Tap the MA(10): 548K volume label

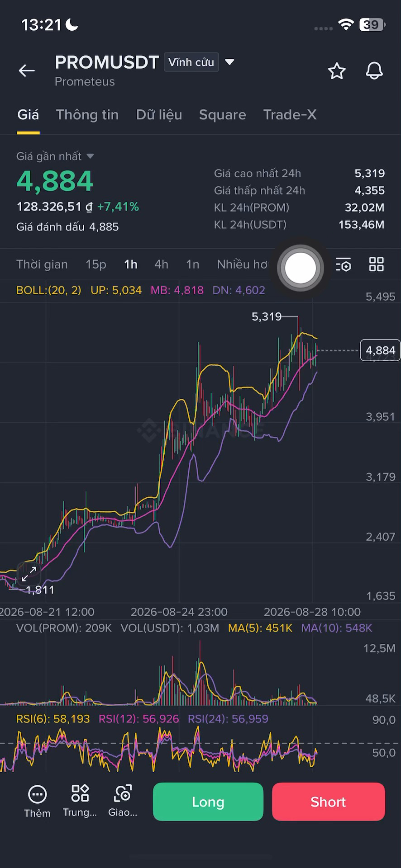pos(337,628)
